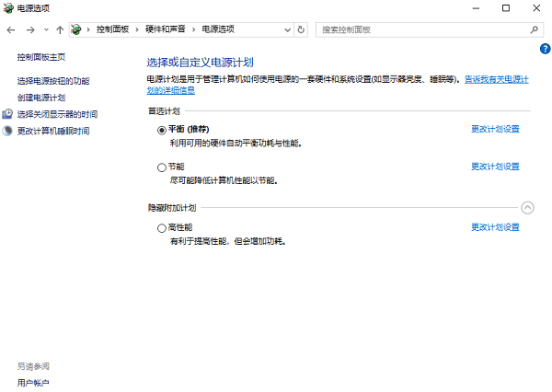The height and width of the screenshot is (392, 552).
Task: Open 选择电源按钮的功能 link
Action: [53, 81]
